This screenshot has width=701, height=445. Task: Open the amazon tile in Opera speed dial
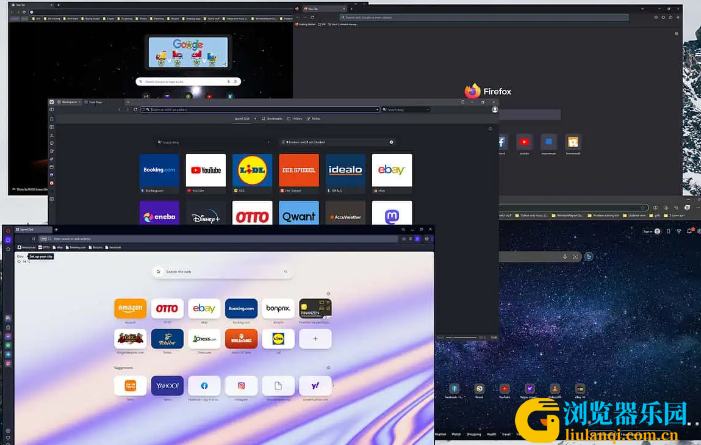(x=130, y=309)
